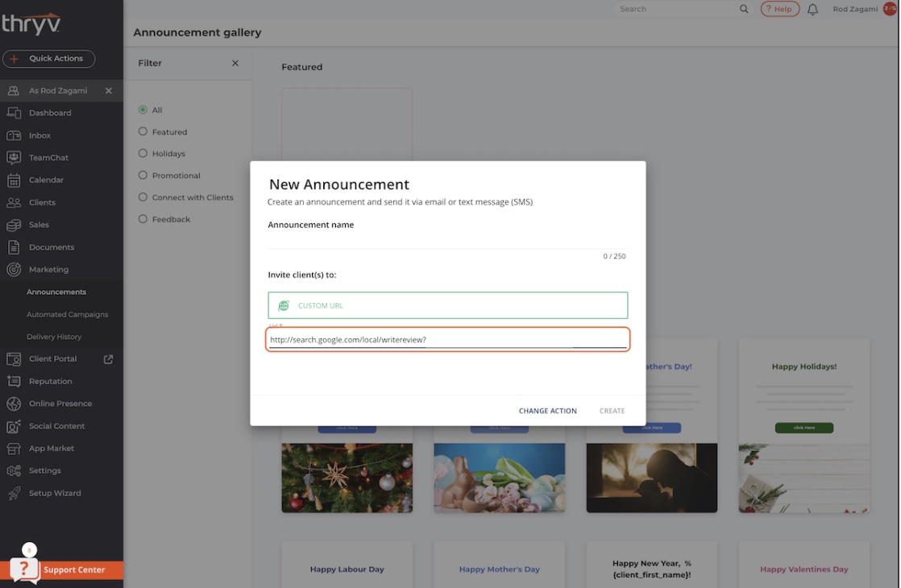Open the App Market storefront icon
This screenshot has width=901, height=588.
[x=14, y=449]
